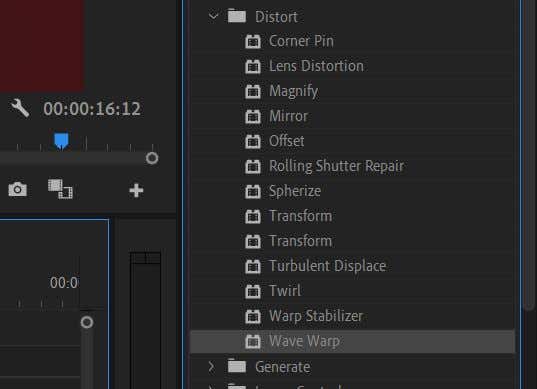Click the 00:00:16:12 timecode field
537x389 pixels.
pos(92,109)
